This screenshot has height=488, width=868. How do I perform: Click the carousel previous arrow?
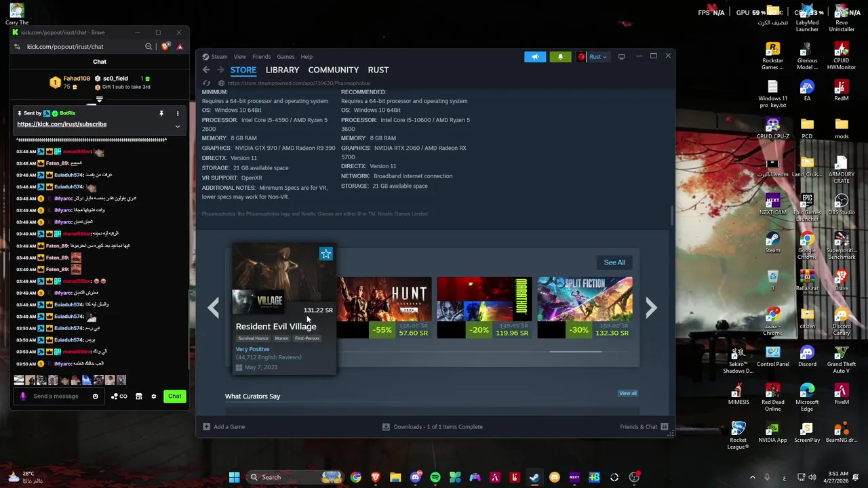pos(213,308)
